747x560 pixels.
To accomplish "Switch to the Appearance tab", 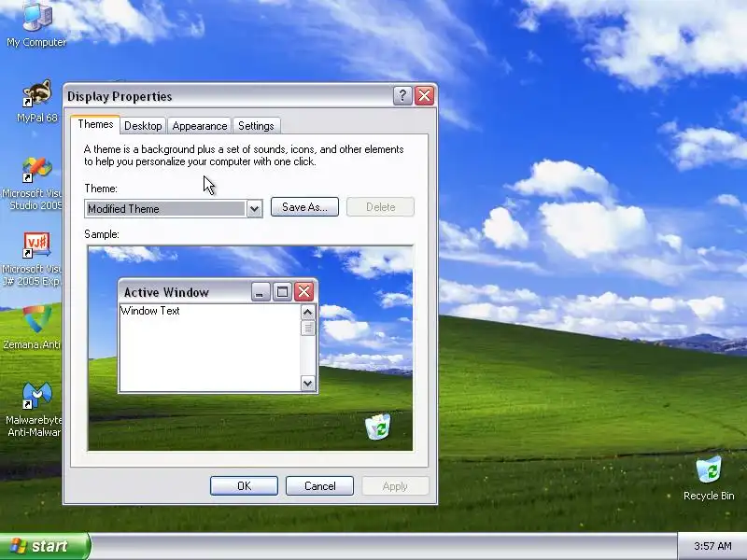I will click(200, 126).
